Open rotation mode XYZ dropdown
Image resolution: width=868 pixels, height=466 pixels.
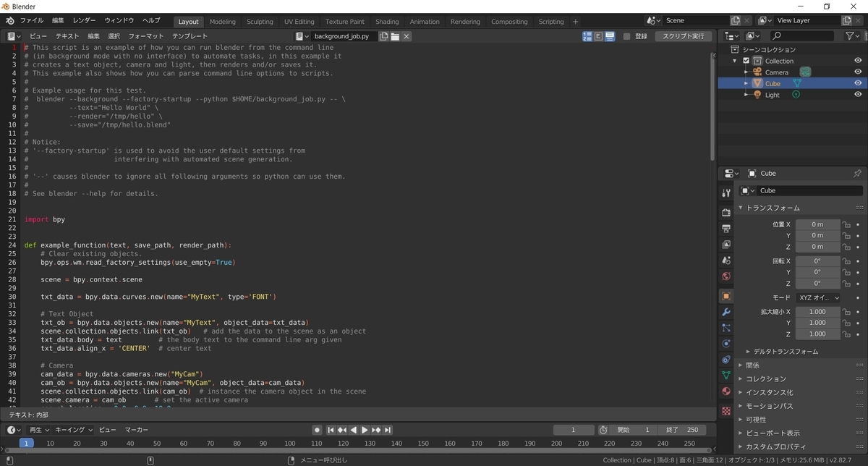[x=818, y=297]
